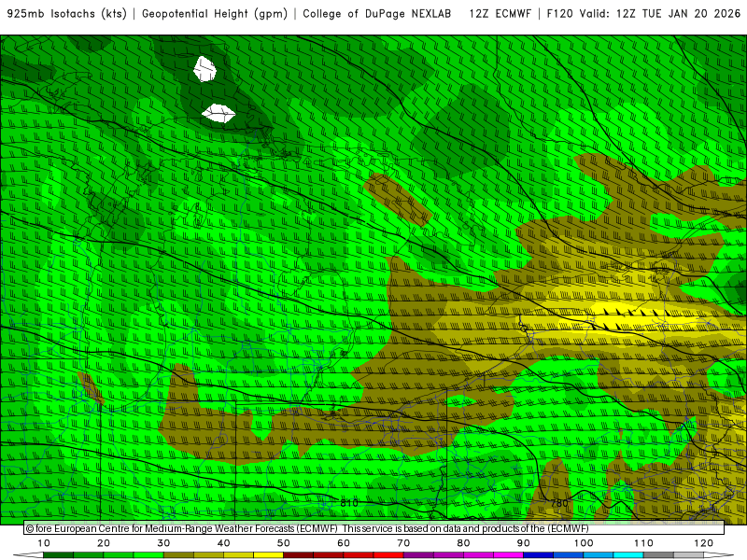Click the 'F120 Valid: 12Z TUE JAN 20 2026' text
The width and height of the screenshot is (747, 560).
[x=643, y=14]
